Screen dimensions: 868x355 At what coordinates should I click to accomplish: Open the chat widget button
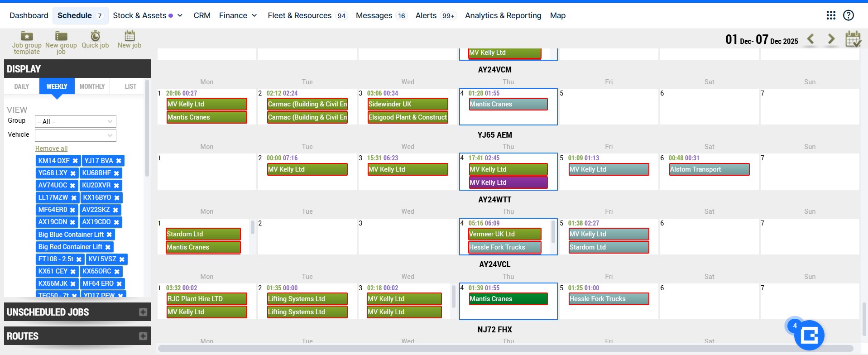tap(810, 335)
